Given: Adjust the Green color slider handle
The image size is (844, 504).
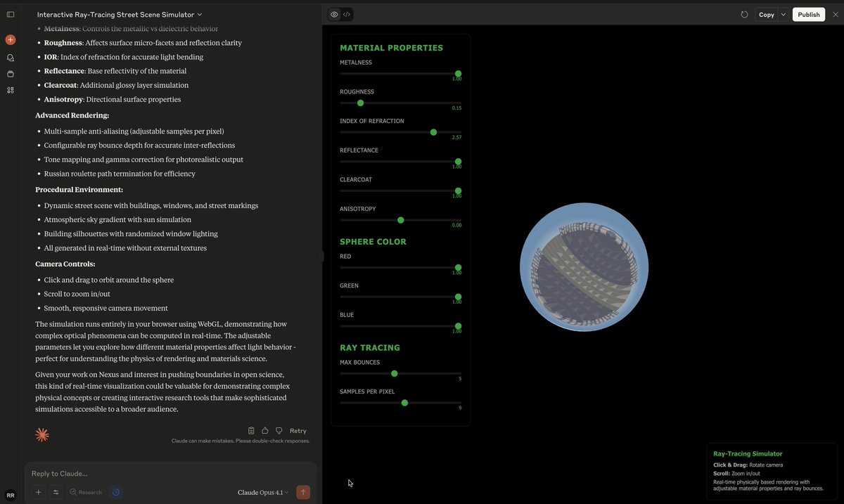Looking at the screenshot, I should point(458,297).
